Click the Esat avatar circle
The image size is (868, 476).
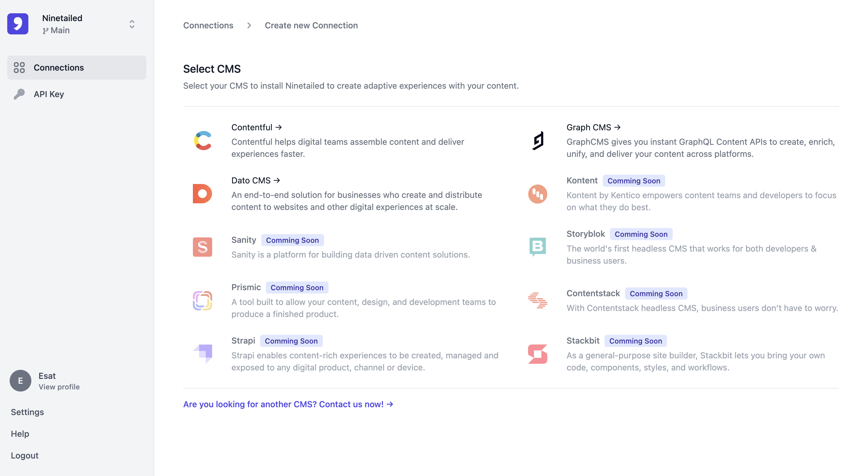(x=20, y=381)
